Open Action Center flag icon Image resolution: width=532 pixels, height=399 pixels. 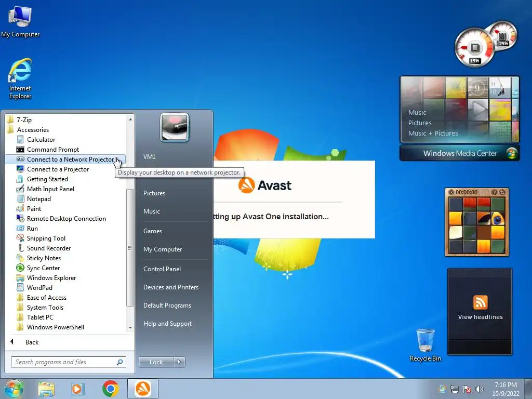[467, 389]
